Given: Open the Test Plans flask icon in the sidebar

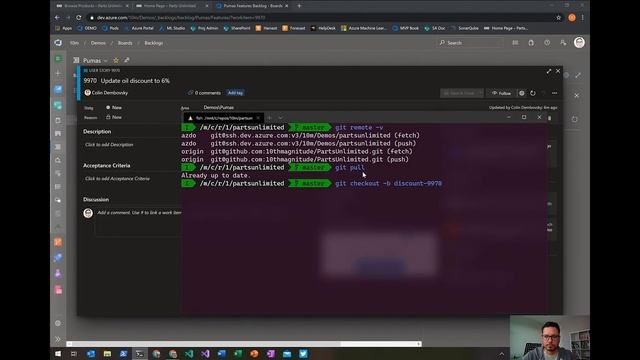Looking at the screenshot, I should (x=58, y=274).
